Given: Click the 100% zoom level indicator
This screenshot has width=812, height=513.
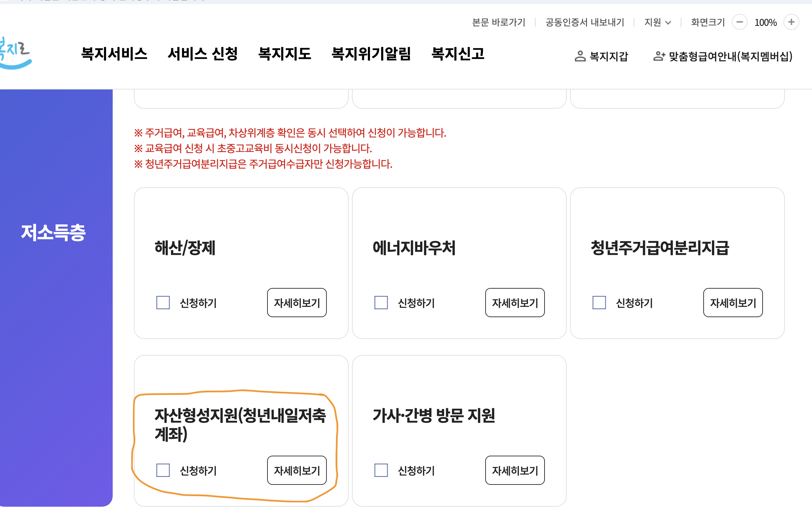Looking at the screenshot, I should click(x=766, y=22).
